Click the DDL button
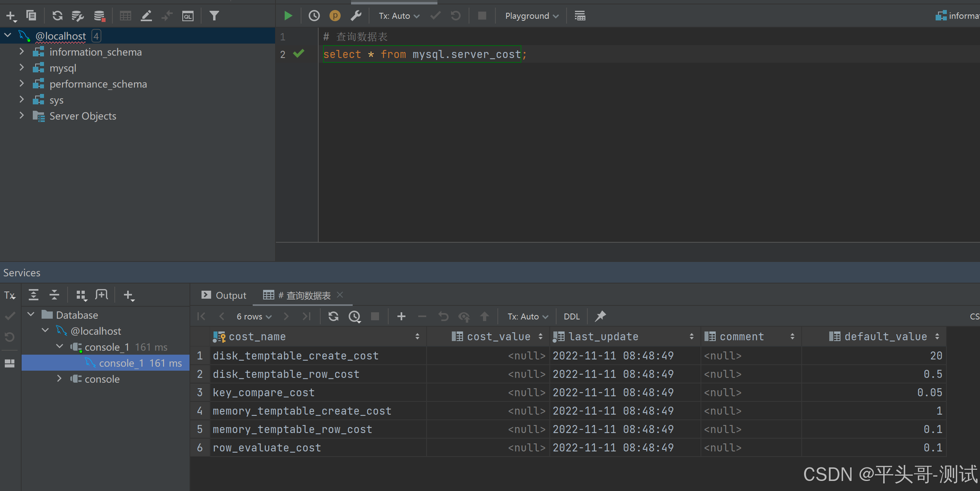Viewport: 980px width, 491px height. coord(571,316)
